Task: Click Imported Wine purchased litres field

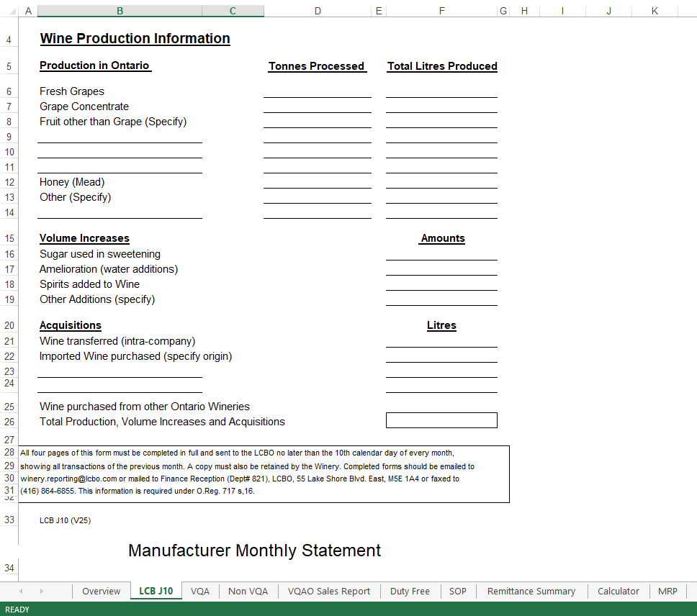Action: (442, 355)
